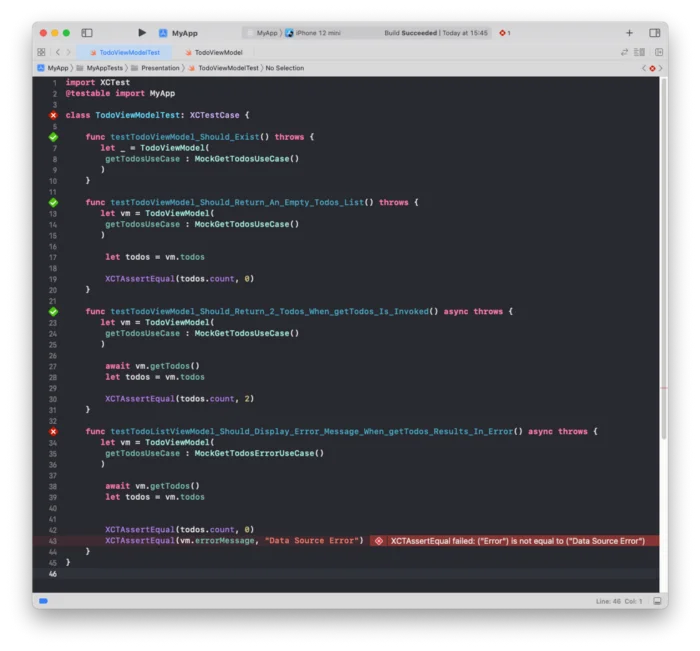Switch to the TodoViewModelTest tab
Image resolution: width=700 pixels, height=651 pixels.
point(125,52)
